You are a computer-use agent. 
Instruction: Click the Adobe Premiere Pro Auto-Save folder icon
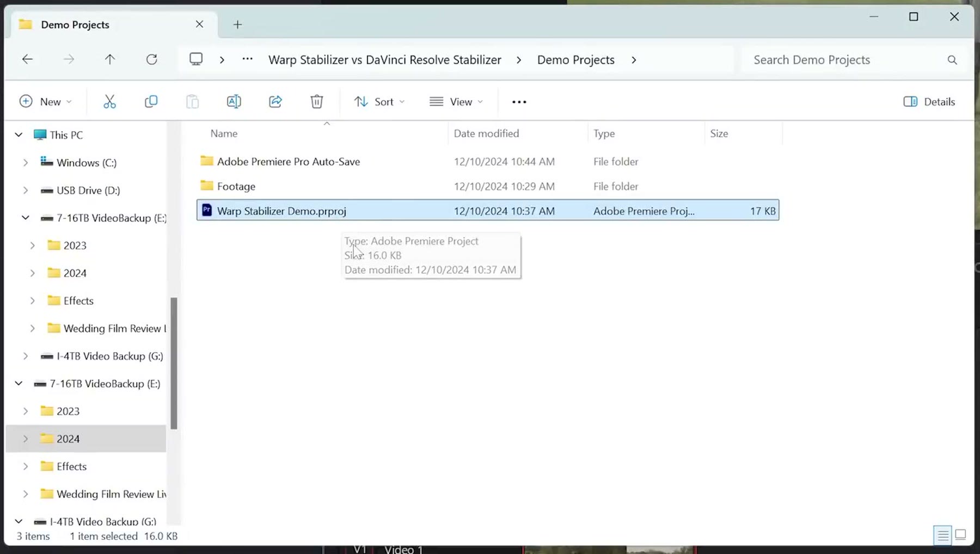pyautogui.click(x=207, y=161)
